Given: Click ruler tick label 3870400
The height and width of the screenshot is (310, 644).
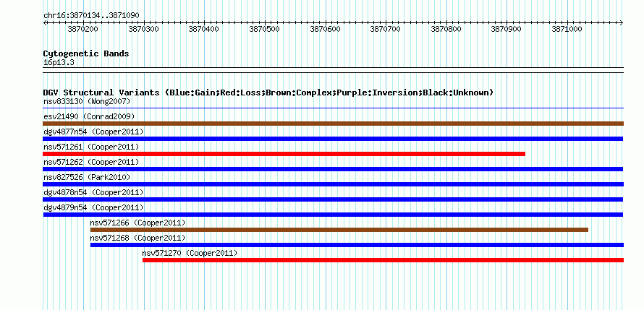Looking at the screenshot, I should (x=204, y=29).
